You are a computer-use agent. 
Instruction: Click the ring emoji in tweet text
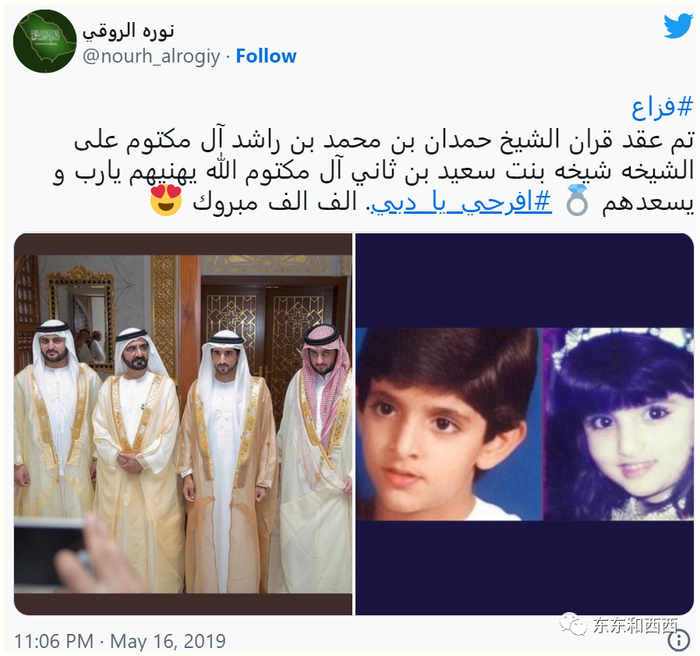pyautogui.click(x=576, y=203)
